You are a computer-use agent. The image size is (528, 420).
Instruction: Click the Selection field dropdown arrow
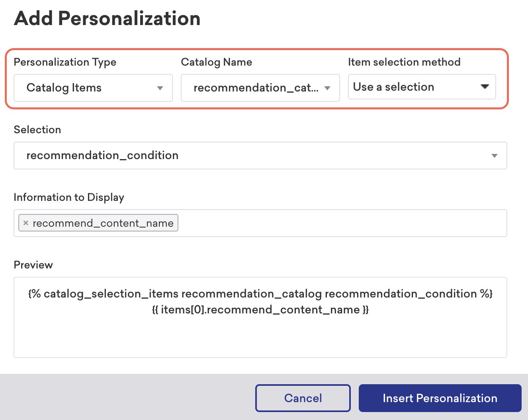[x=494, y=156]
